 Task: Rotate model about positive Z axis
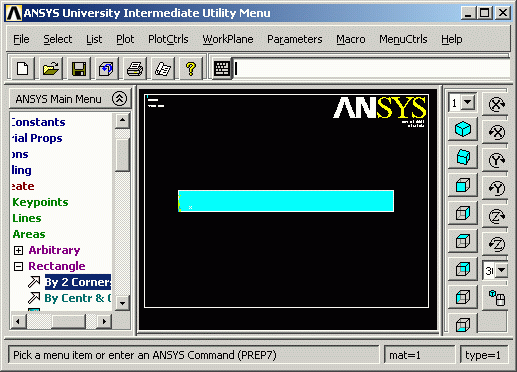tap(496, 216)
